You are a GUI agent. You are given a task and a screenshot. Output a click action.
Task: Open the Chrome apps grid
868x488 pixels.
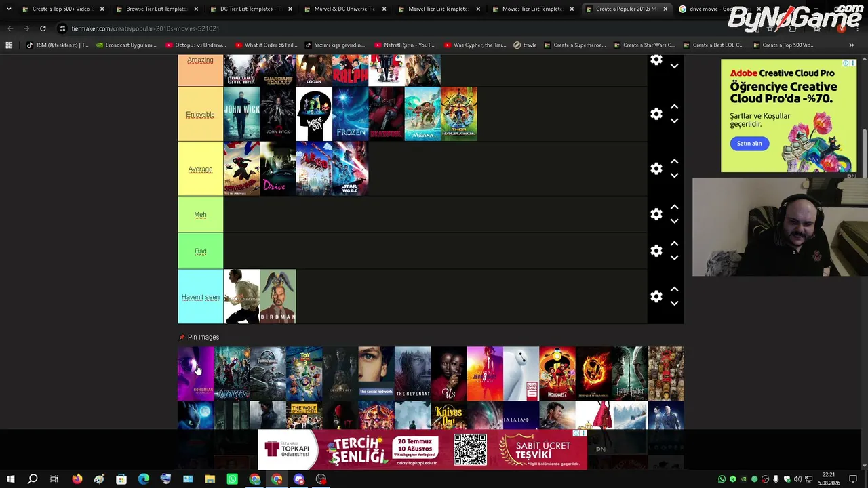[x=9, y=45]
